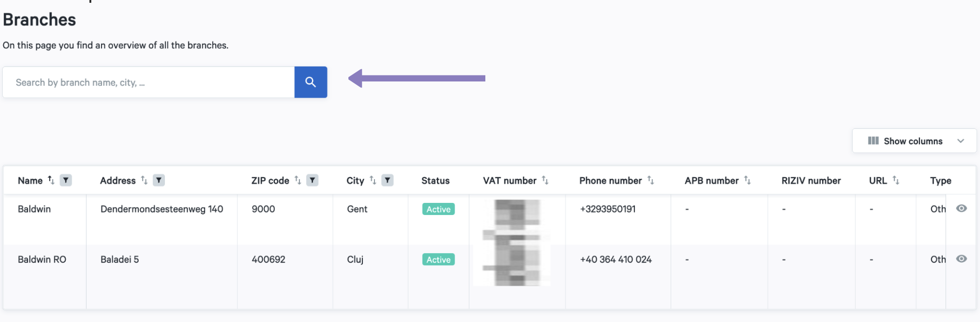This screenshot has height=322, width=980.
Task: Click the Baldwin RO row name
Action: click(x=42, y=260)
